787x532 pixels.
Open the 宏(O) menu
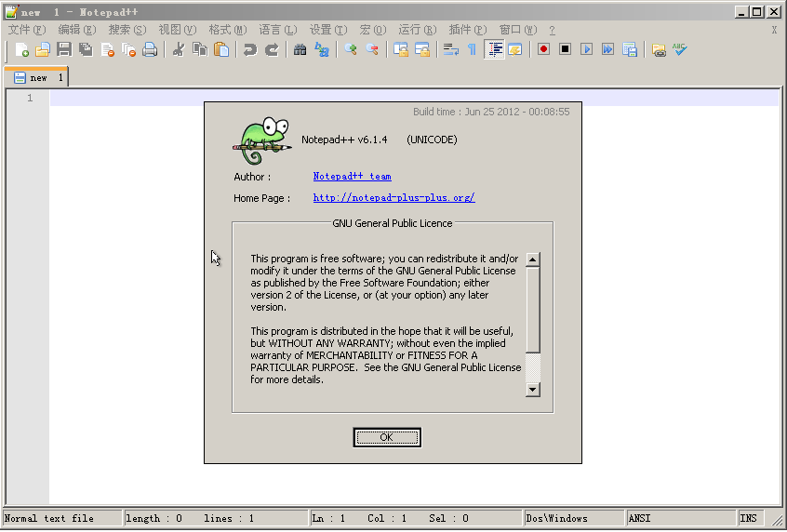[373, 30]
